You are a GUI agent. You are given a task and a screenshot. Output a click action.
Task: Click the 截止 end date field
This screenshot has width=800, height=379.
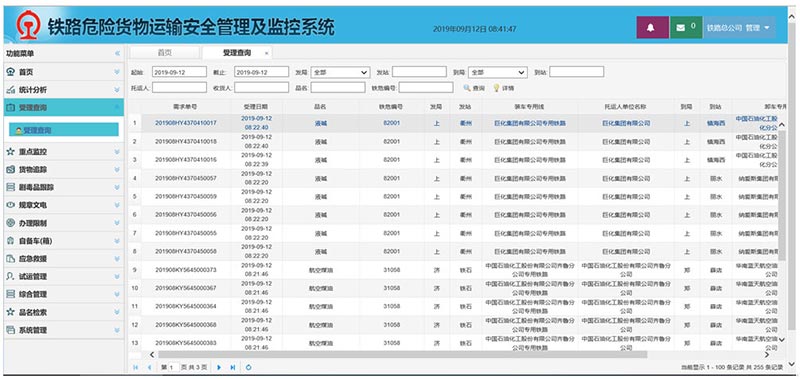261,72
